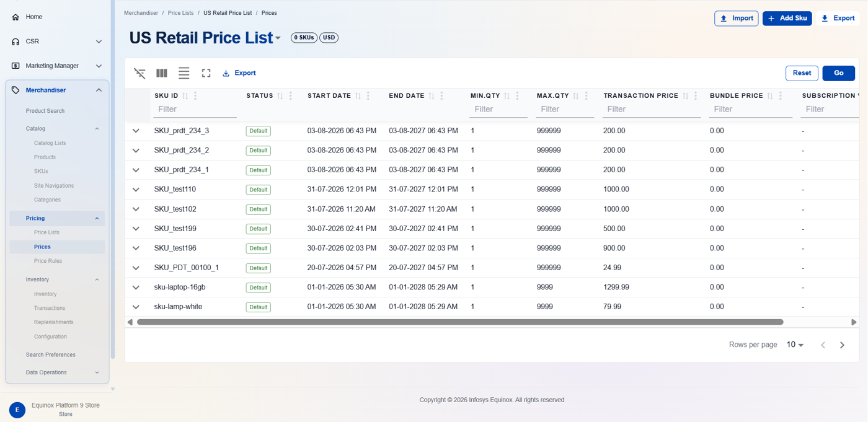Click the Home icon in sidebar
The width and height of the screenshot is (868, 422).
pos(15,17)
